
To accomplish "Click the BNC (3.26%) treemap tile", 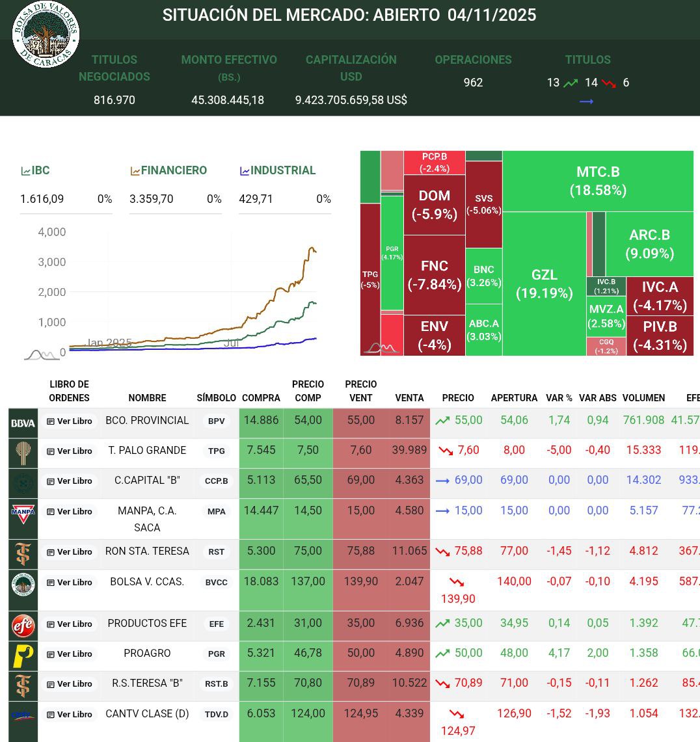I will pyautogui.click(x=484, y=276).
